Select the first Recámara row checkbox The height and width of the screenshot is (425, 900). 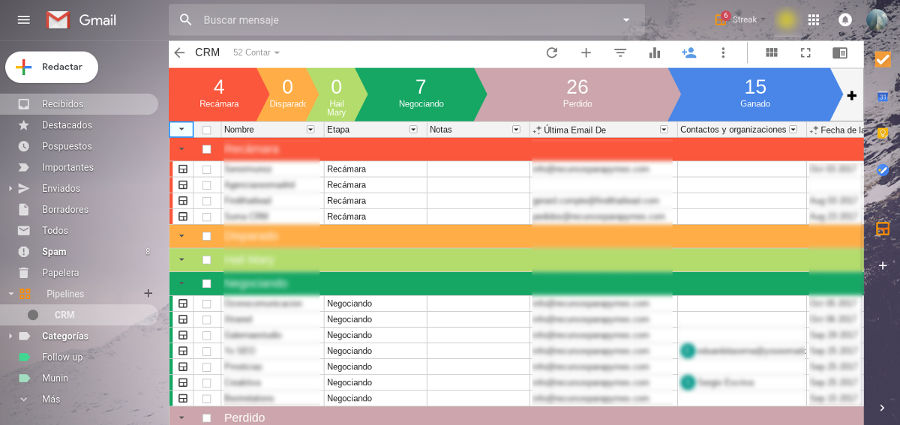pos(207,169)
